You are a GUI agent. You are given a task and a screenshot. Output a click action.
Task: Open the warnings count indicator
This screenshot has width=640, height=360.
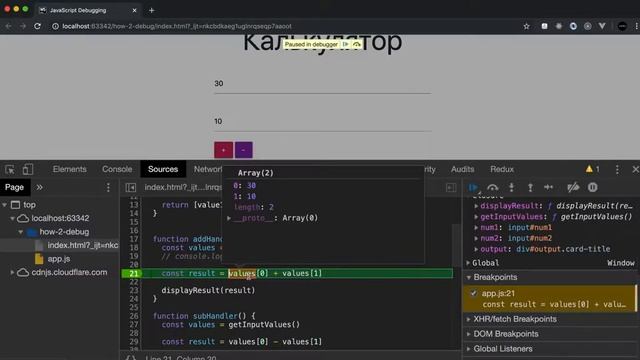pyautogui.click(x=593, y=169)
